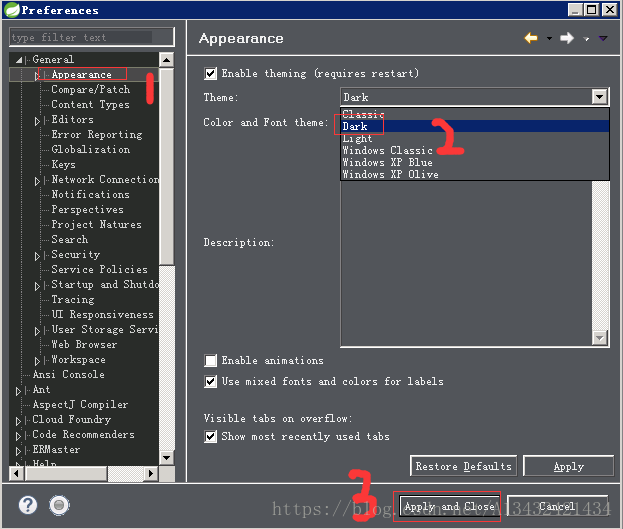Image resolution: width=623 pixels, height=529 pixels.
Task: Click tree scrollbar down arrow
Action: pos(166,457)
